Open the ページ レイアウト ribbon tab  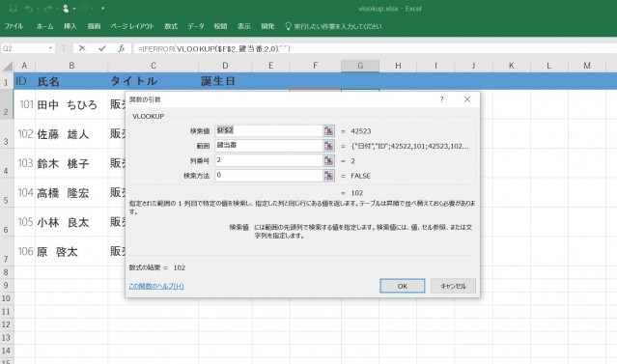click(132, 26)
